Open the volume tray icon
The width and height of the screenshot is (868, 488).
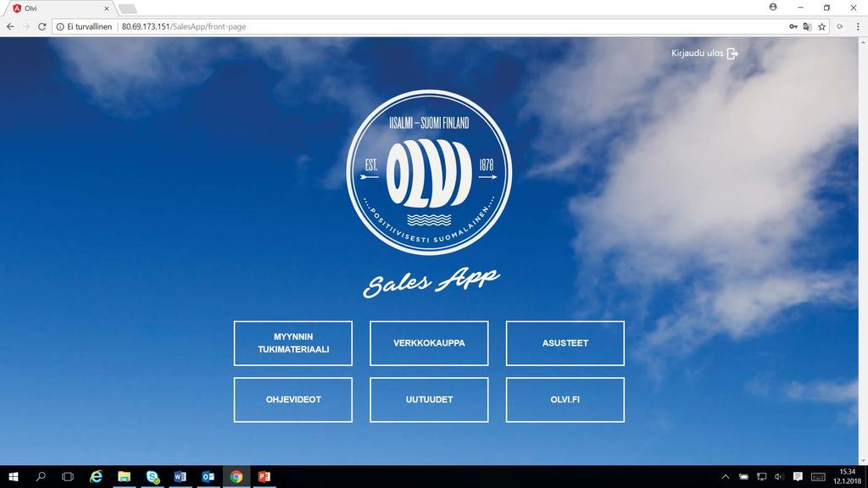(x=779, y=476)
